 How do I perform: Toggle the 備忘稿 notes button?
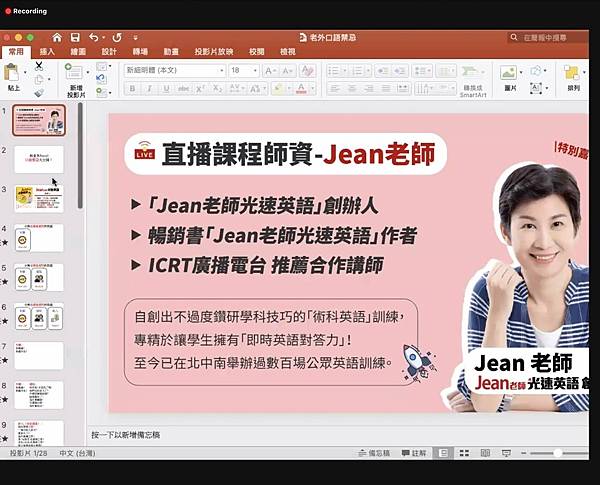pyautogui.click(x=374, y=453)
